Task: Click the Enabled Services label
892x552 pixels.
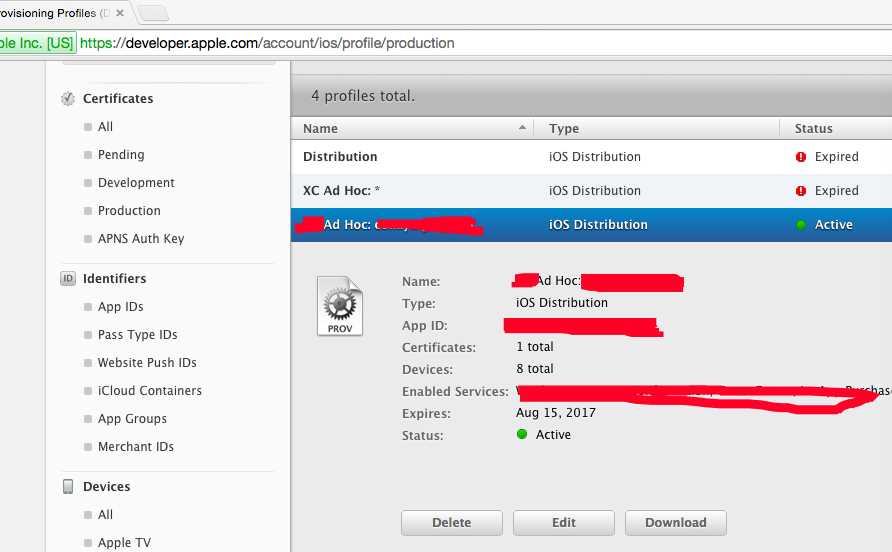Action: coord(456,392)
